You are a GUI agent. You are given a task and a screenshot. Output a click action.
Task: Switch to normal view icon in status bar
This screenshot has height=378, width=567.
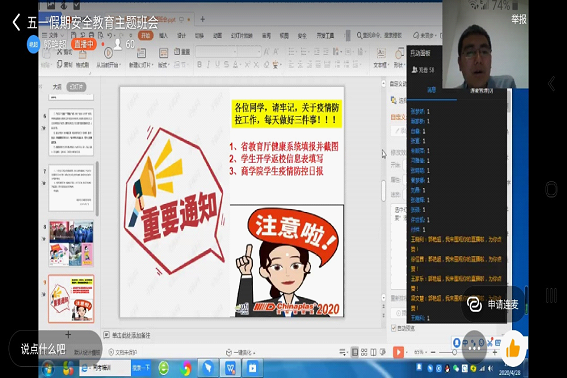[355, 352]
